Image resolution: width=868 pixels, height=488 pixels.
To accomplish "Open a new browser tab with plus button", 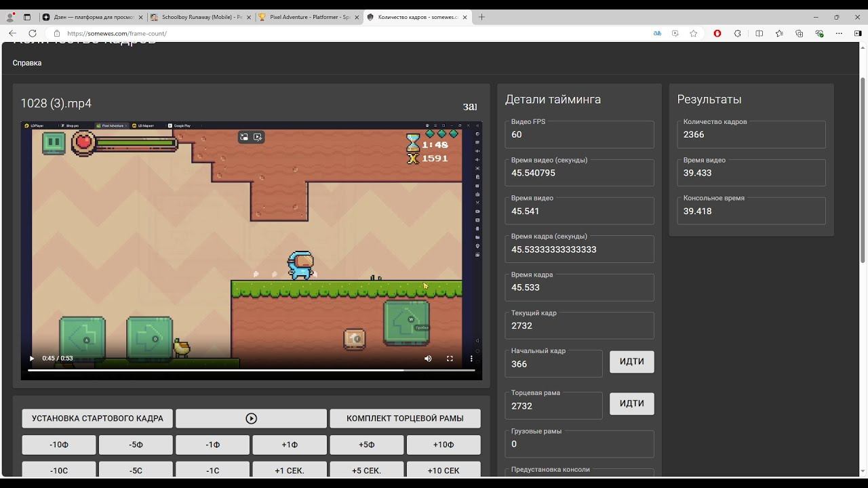I will (x=481, y=17).
